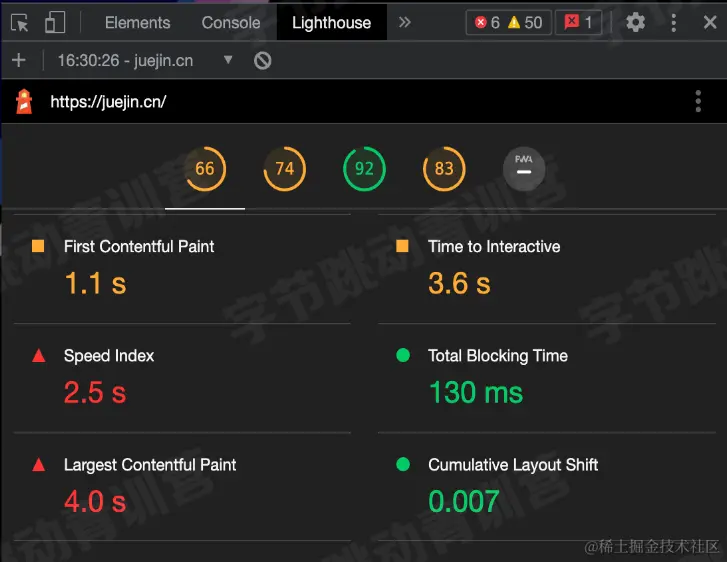
Task: Click the 130 ms value
Action: 476,393
